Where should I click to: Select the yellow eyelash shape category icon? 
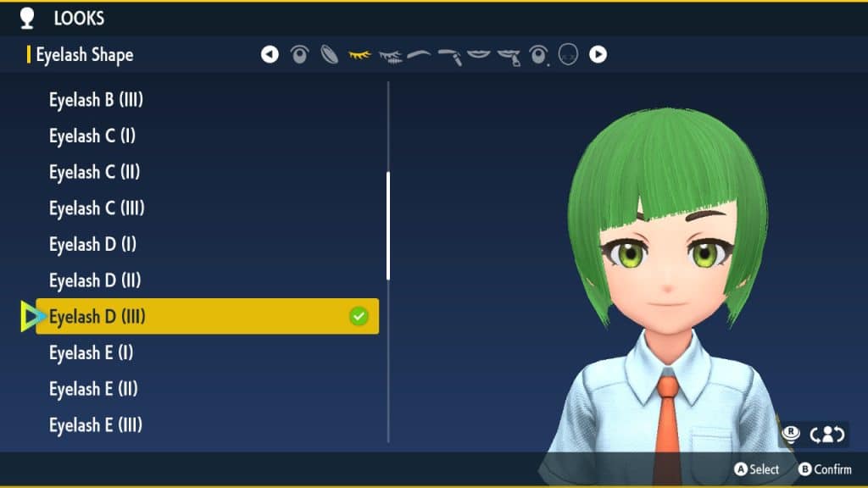(359, 55)
